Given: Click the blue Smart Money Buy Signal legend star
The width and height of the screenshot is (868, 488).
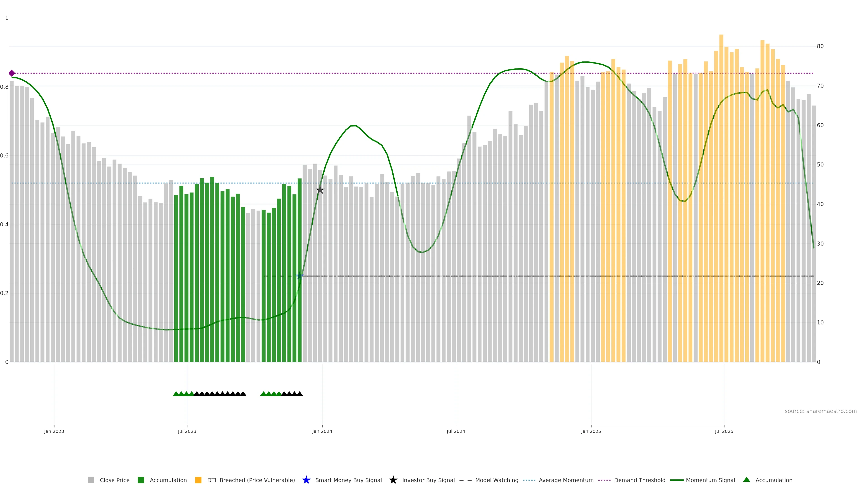Looking at the screenshot, I should tap(306, 480).
